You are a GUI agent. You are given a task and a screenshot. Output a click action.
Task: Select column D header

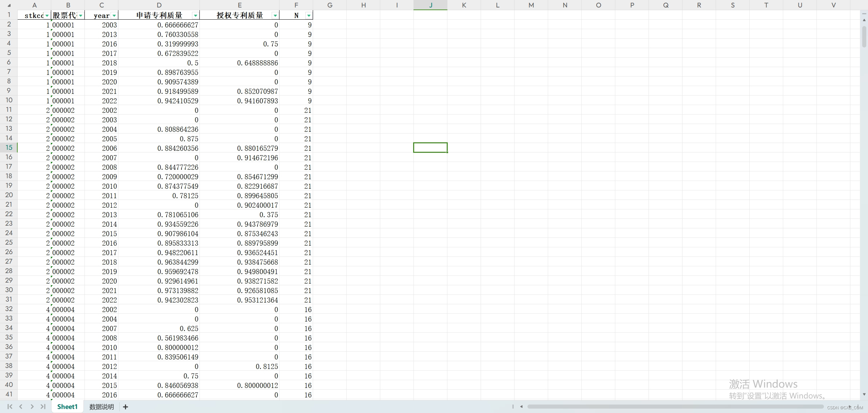(159, 5)
